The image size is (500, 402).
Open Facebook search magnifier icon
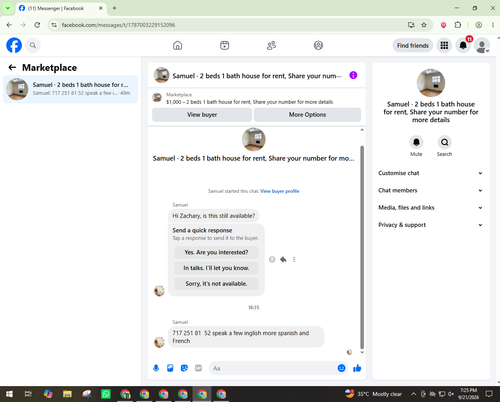33,45
